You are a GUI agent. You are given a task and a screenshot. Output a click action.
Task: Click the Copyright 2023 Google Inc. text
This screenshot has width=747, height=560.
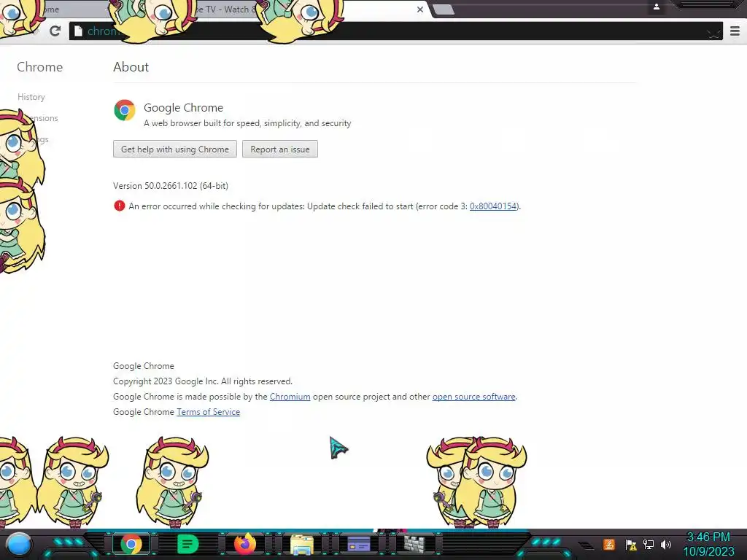point(203,381)
